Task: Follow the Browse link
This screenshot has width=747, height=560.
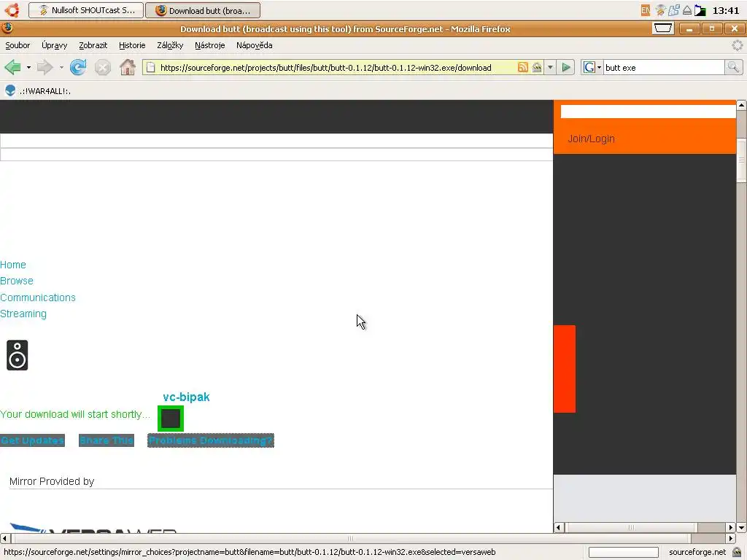Action: pos(17,281)
